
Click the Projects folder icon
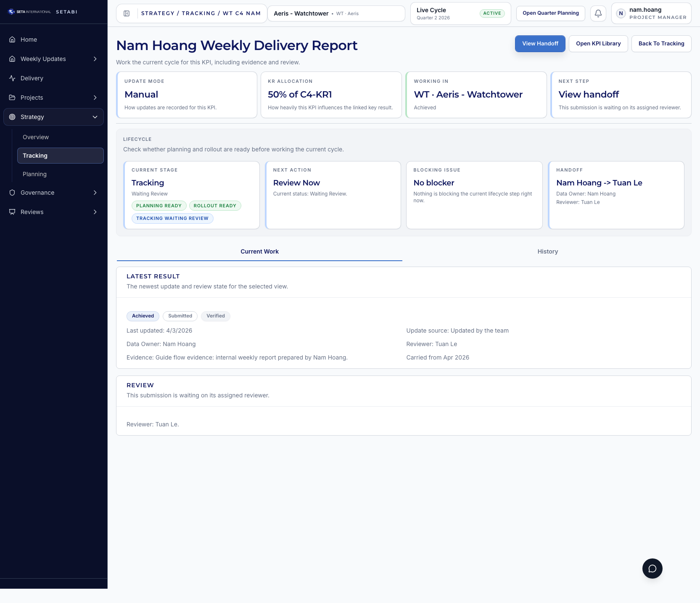(12, 98)
